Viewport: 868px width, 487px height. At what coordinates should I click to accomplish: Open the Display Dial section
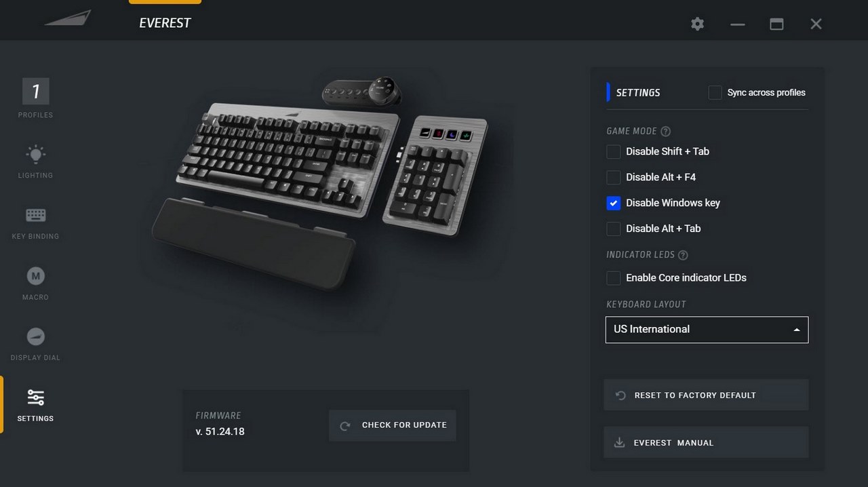35,344
